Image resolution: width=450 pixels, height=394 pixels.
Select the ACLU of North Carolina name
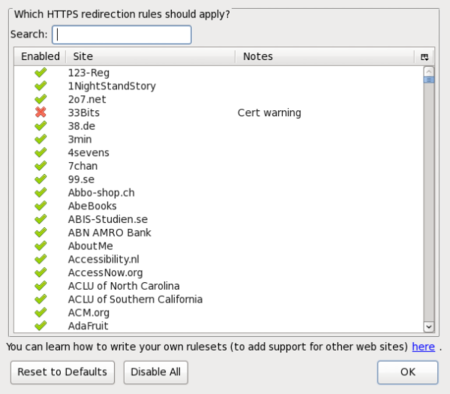[x=124, y=286]
